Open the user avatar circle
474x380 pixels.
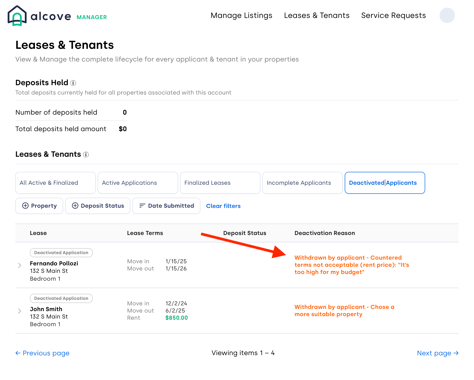pyautogui.click(x=447, y=15)
